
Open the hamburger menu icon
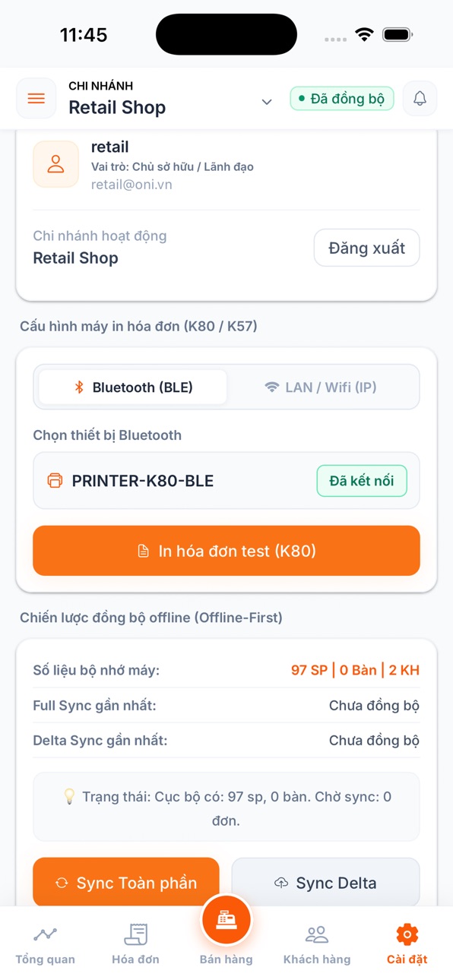tap(36, 99)
